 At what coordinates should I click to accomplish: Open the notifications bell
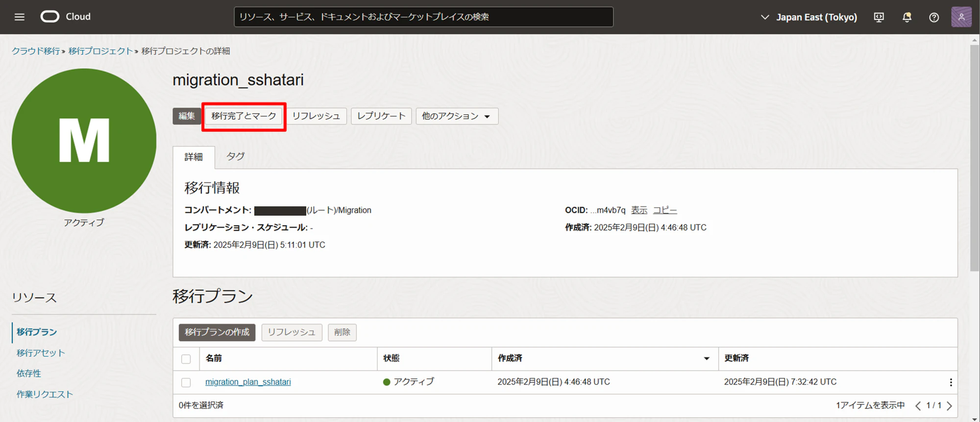[x=907, y=17]
